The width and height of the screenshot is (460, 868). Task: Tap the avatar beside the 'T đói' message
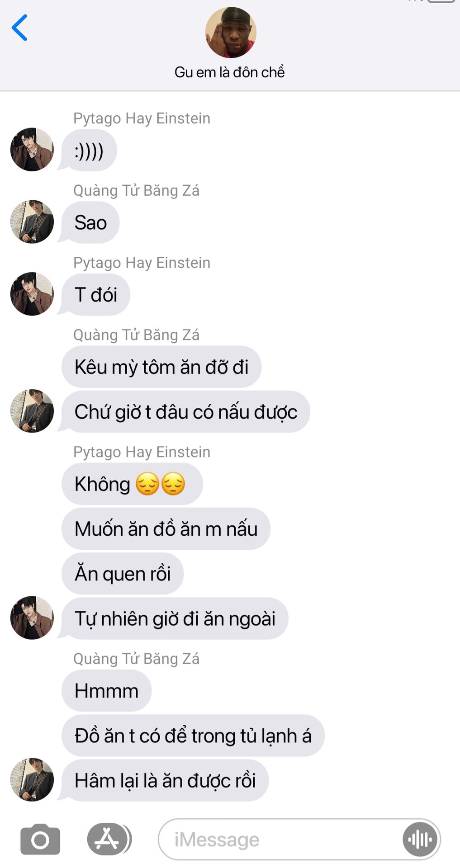32,294
